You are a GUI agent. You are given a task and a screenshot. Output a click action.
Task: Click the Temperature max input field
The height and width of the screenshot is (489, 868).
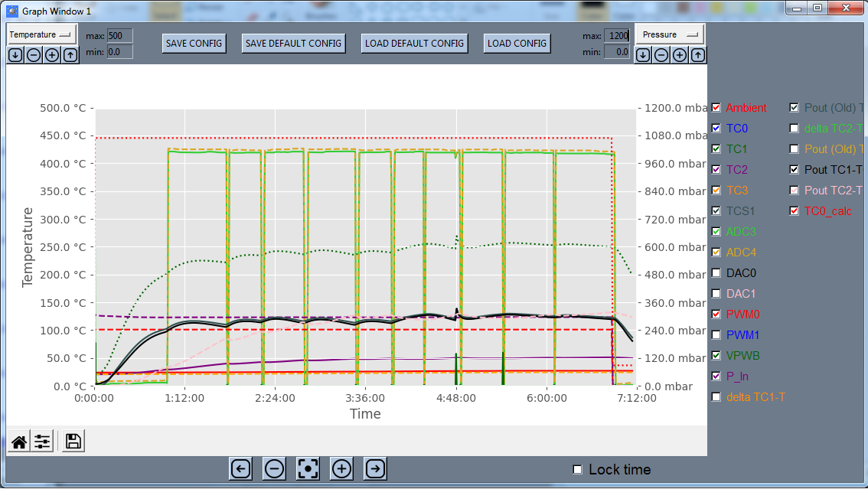[119, 36]
